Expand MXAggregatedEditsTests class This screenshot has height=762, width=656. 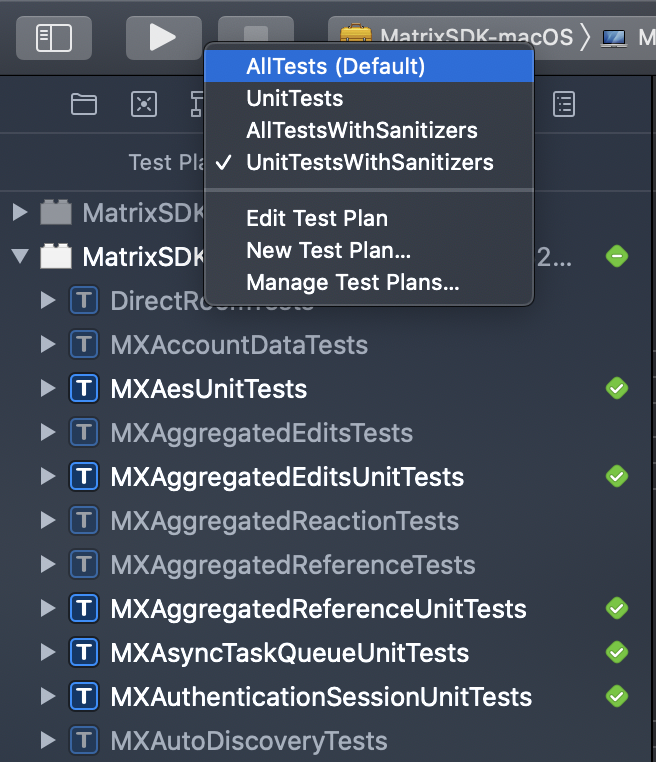tap(48, 432)
